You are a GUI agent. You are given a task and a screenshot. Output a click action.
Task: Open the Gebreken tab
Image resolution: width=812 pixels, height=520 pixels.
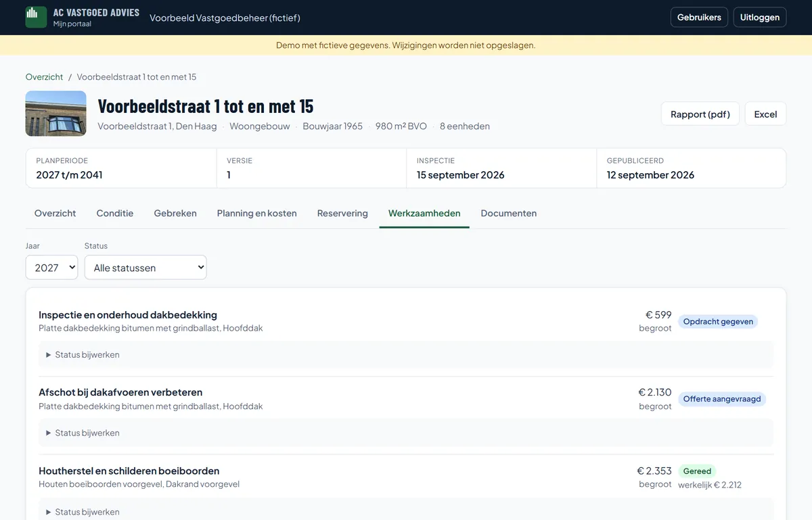175,213
